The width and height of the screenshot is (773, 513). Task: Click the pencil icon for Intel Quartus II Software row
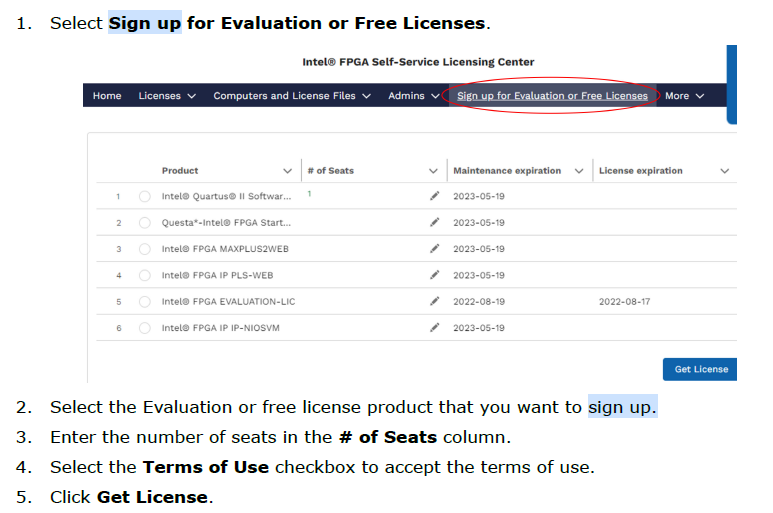[x=434, y=196]
